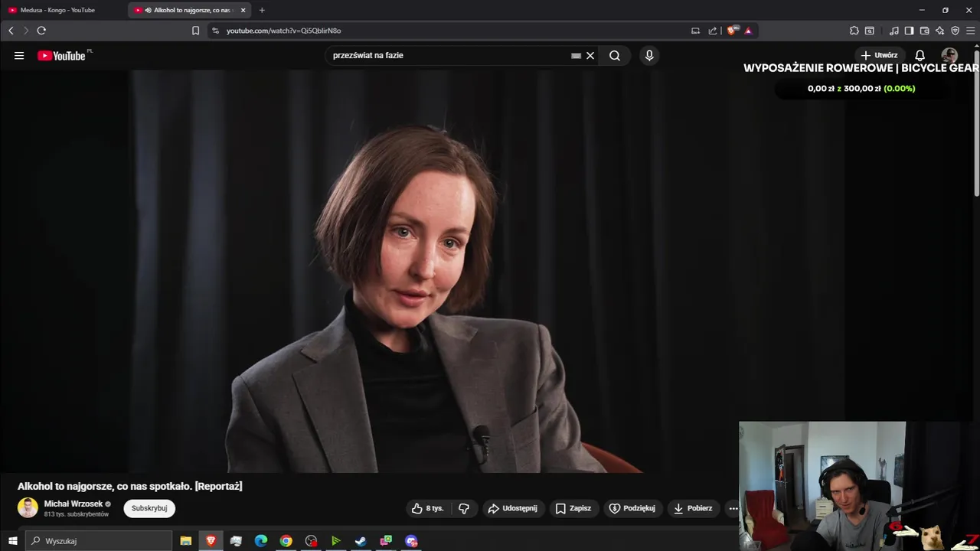Open the on-screen keyboard icon in search box
The height and width of the screenshot is (551, 980).
[576, 55]
